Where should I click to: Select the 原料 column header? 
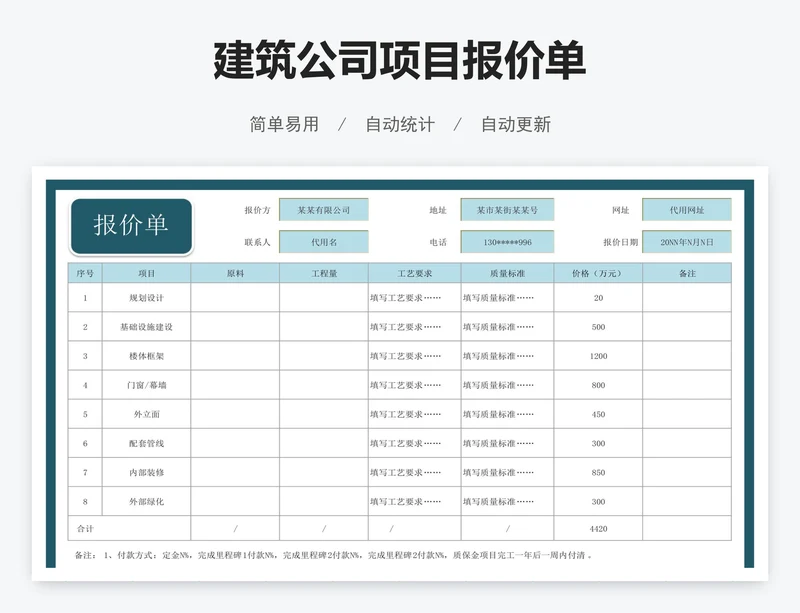click(235, 273)
